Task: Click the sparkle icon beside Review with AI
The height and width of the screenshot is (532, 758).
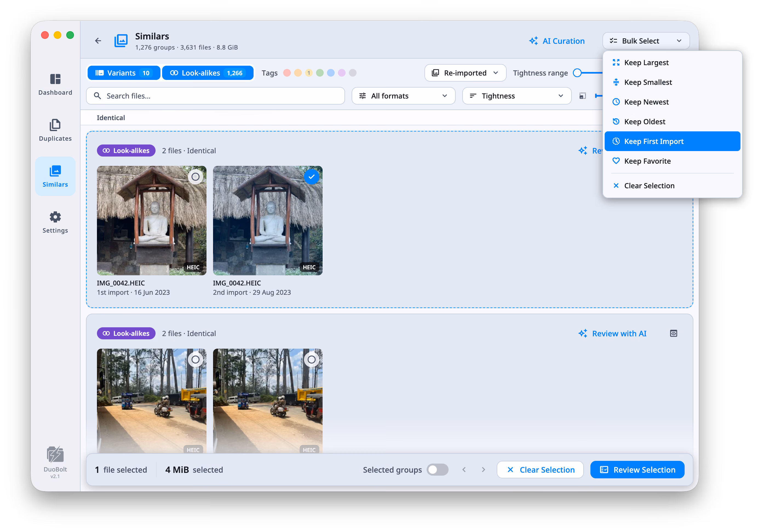Action: point(583,333)
